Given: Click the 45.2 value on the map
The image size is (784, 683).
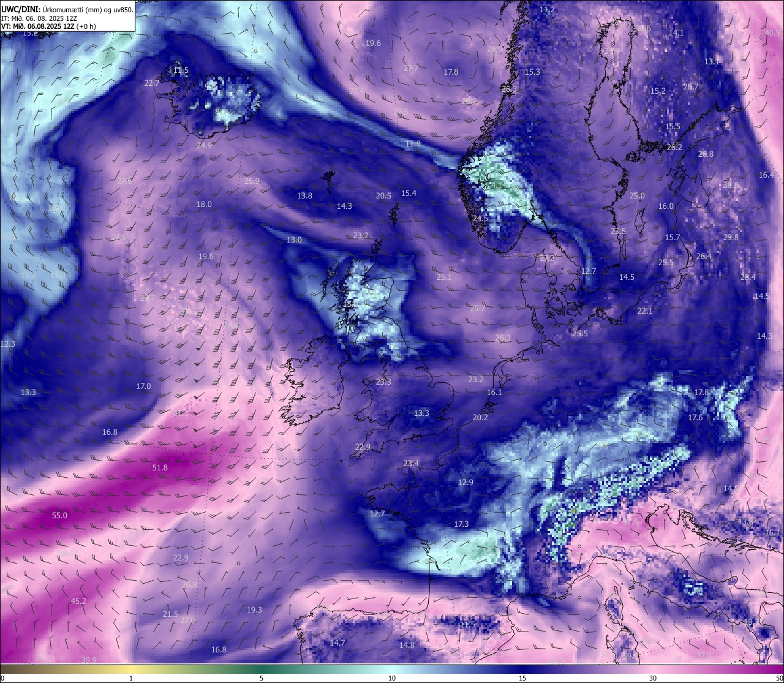Looking at the screenshot, I should (x=78, y=602).
